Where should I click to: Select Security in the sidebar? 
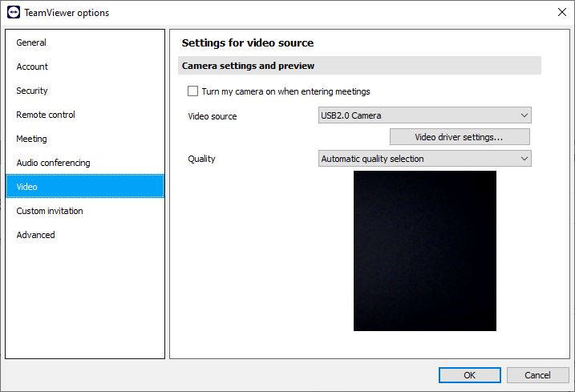coord(85,91)
